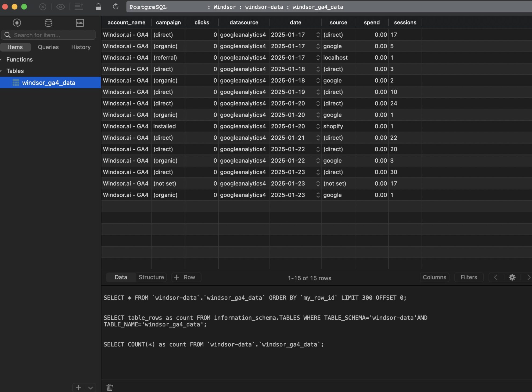Image resolution: width=532 pixels, height=392 pixels.
Task: Switch to the Structure view tab
Action: [151, 277]
